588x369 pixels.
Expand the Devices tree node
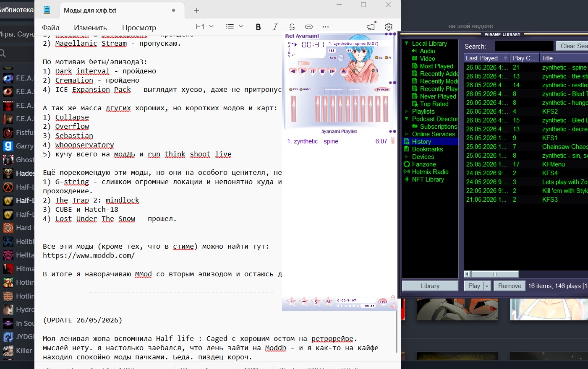click(406, 157)
